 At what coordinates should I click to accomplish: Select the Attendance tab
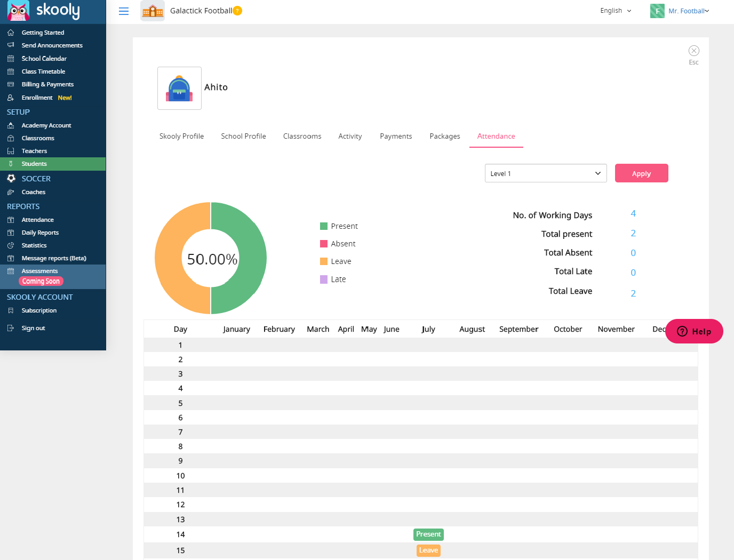tap(496, 136)
